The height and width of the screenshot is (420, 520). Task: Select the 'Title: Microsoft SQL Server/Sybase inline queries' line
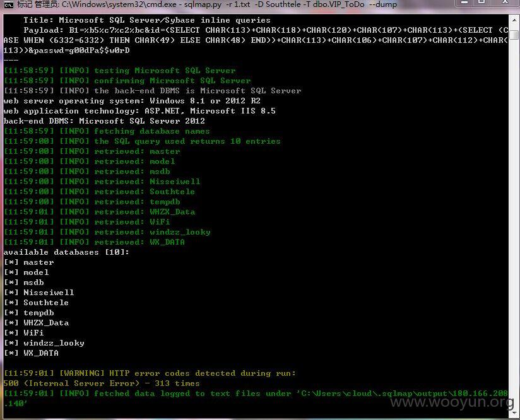[x=147, y=20]
